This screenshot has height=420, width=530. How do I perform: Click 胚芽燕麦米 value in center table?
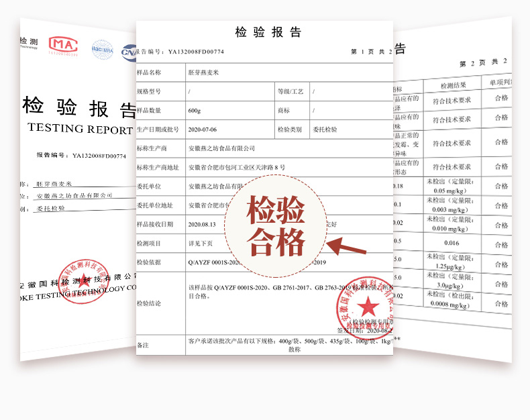pos(203,72)
